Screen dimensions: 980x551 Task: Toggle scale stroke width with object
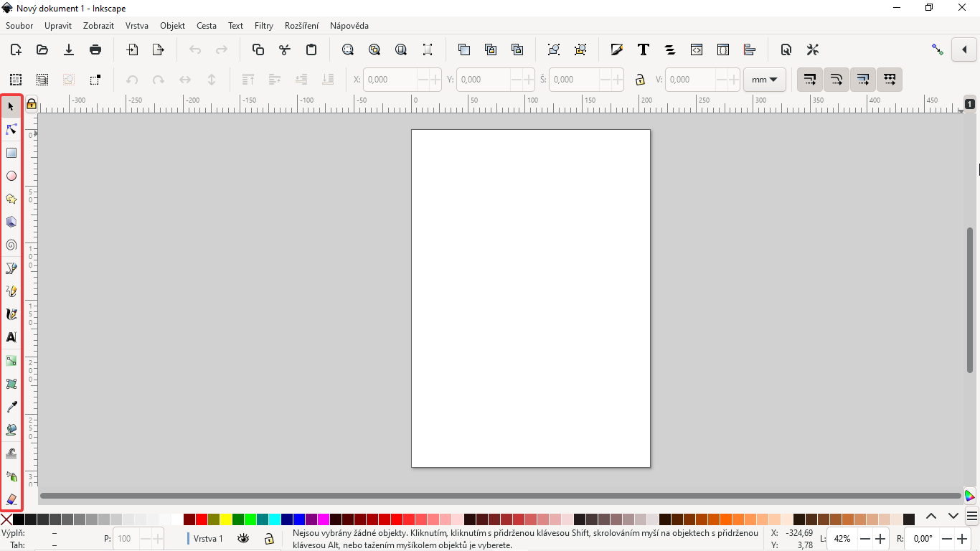point(810,79)
